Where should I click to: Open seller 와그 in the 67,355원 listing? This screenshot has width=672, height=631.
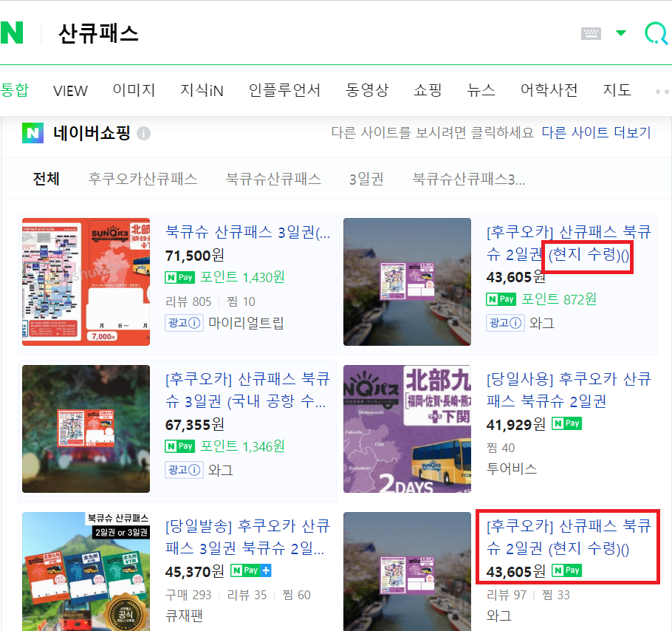pos(221,470)
